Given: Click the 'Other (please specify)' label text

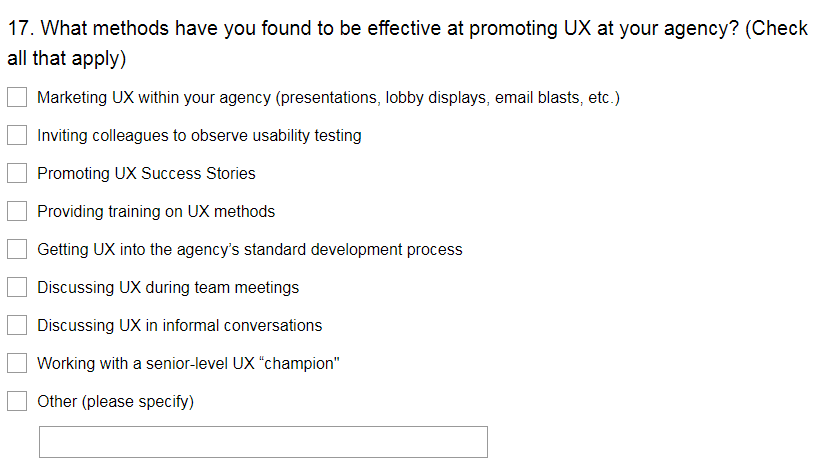Looking at the screenshot, I should (115, 401).
